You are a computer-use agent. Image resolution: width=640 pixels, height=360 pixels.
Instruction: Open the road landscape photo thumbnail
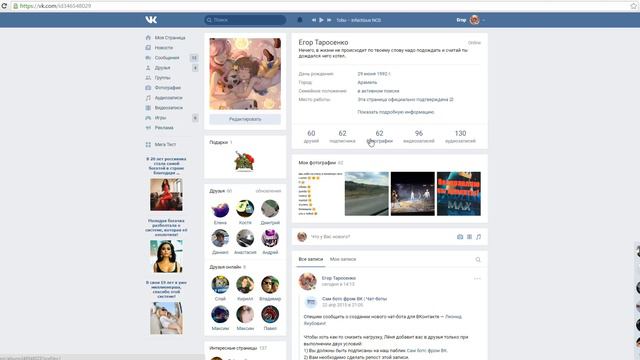pos(367,193)
